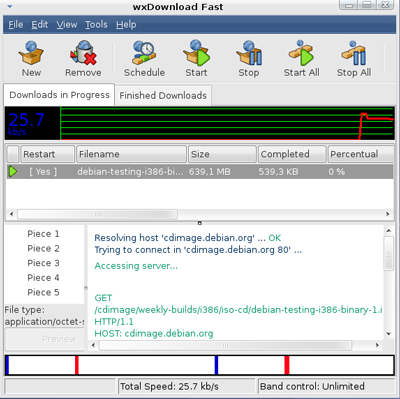The height and width of the screenshot is (399, 400).
Task: Click the New download toolbar icon
Action: click(31, 53)
